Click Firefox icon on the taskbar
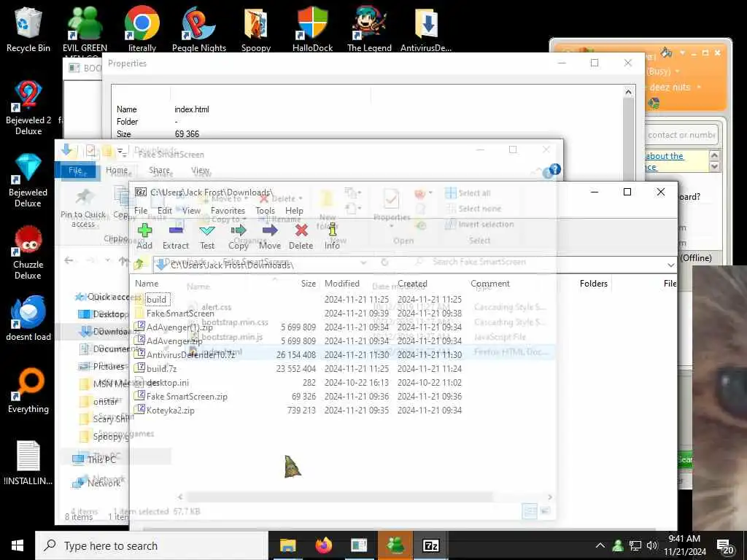The image size is (747, 560). pyautogui.click(x=323, y=545)
